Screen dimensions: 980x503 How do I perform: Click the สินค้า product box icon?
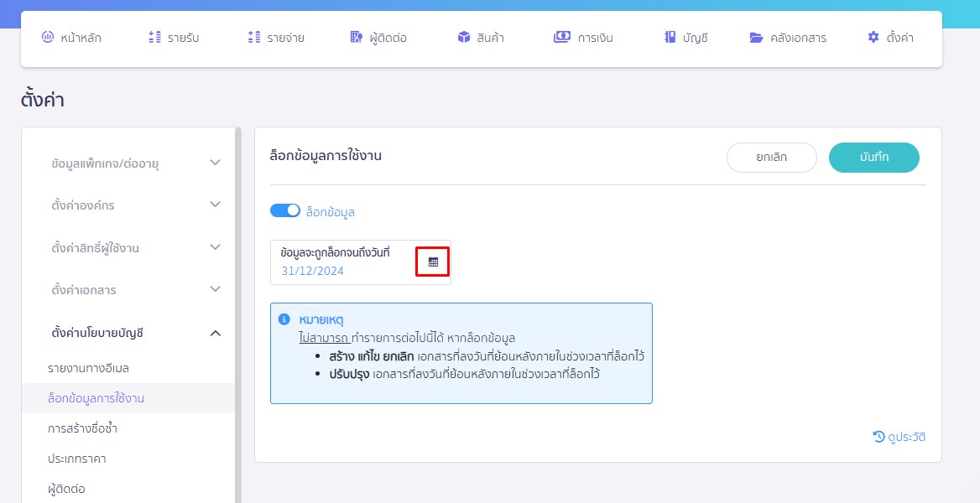[x=464, y=38]
